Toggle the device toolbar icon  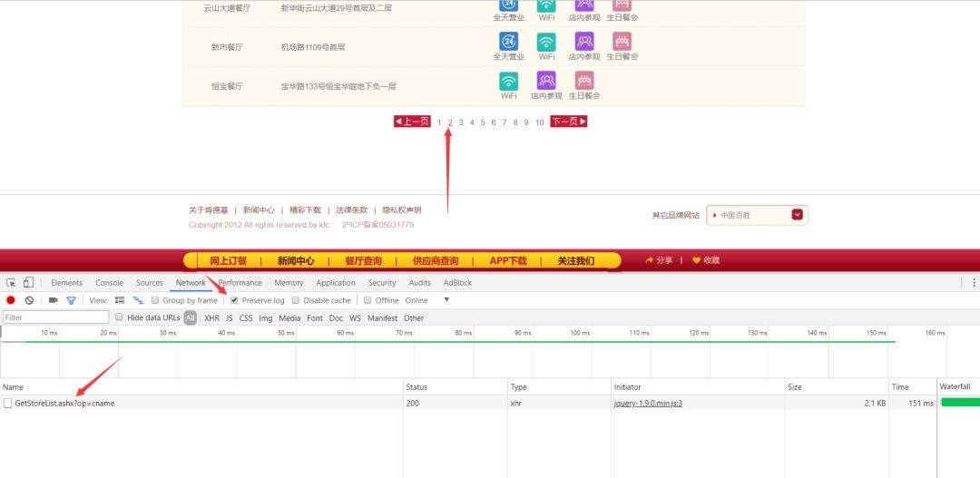28,282
